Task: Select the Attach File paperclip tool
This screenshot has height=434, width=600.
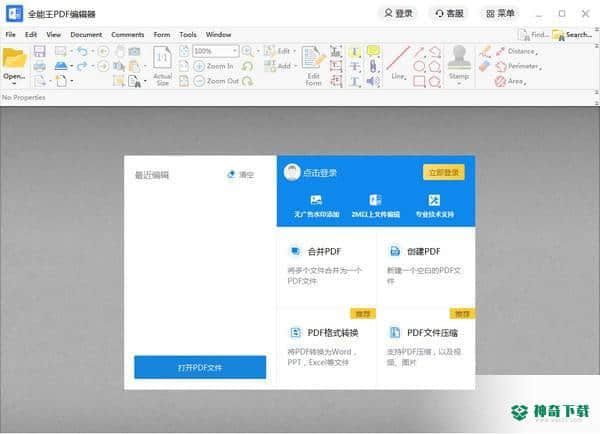Action: pos(373,66)
